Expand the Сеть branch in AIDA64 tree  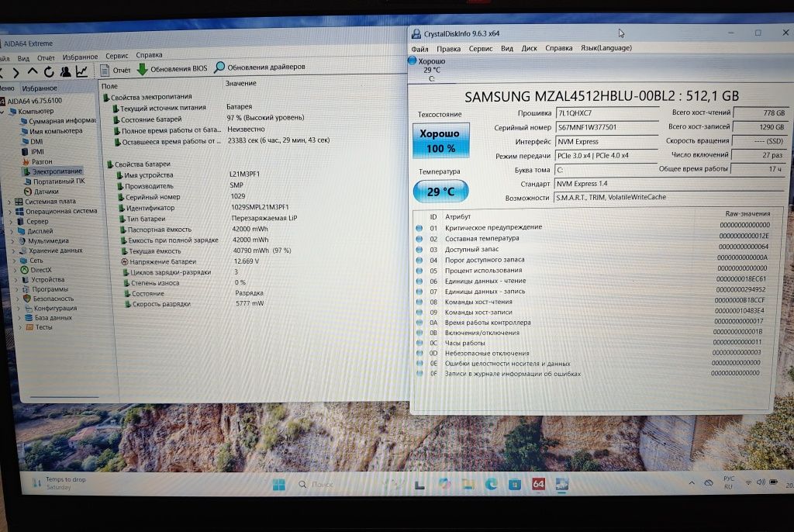[15, 261]
